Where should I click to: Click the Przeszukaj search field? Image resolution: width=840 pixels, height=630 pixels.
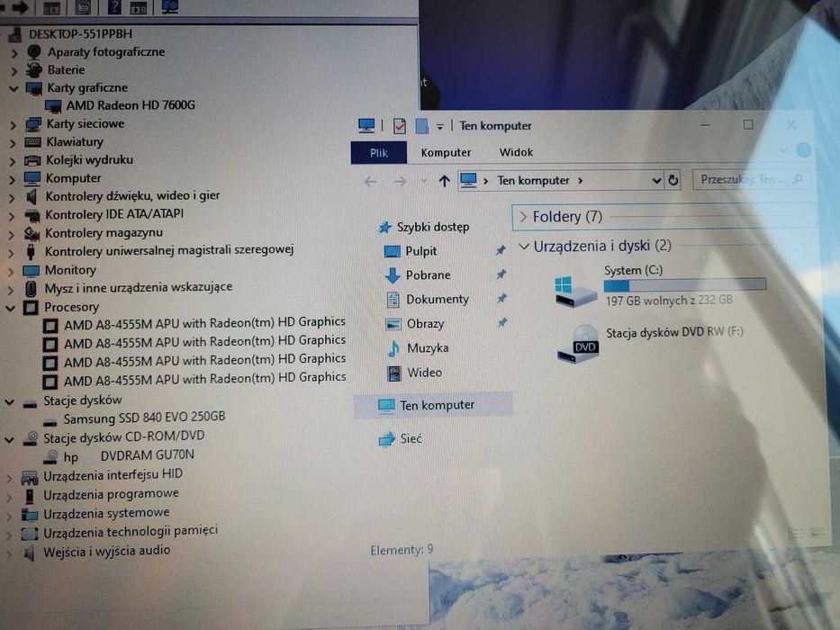750,179
